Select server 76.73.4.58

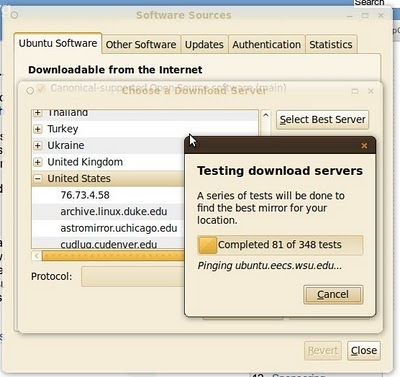108,195
